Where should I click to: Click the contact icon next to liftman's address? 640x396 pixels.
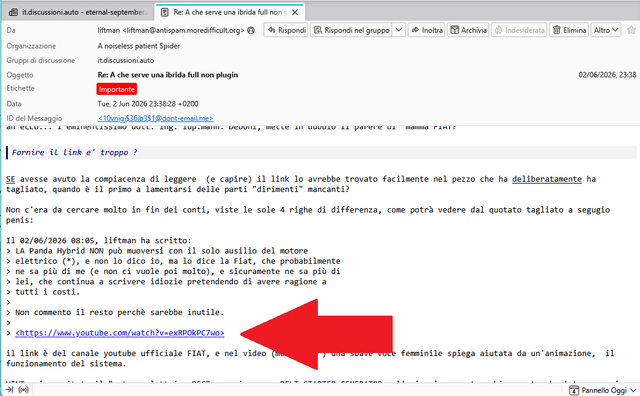251,30
